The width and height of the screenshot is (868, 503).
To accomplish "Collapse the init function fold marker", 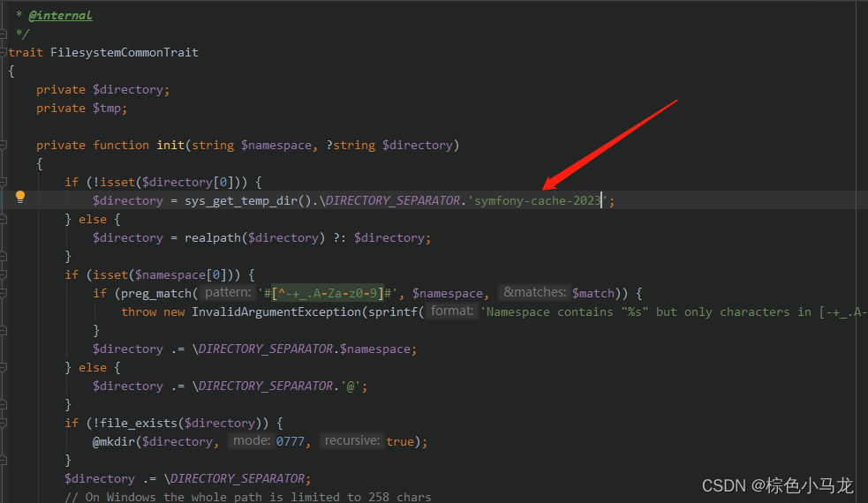I will coord(3,145).
